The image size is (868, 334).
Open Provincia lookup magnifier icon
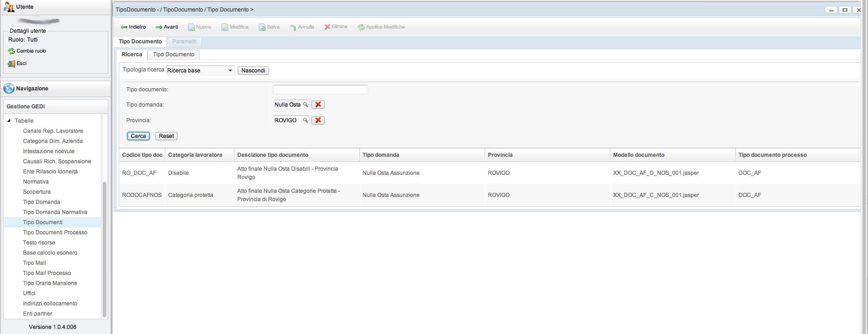tap(305, 120)
